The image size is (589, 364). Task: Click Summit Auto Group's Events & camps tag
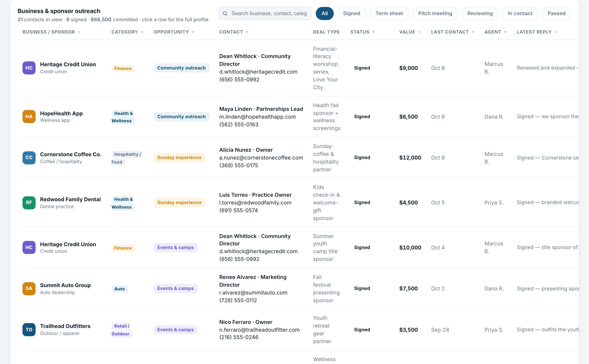[175, 288]
